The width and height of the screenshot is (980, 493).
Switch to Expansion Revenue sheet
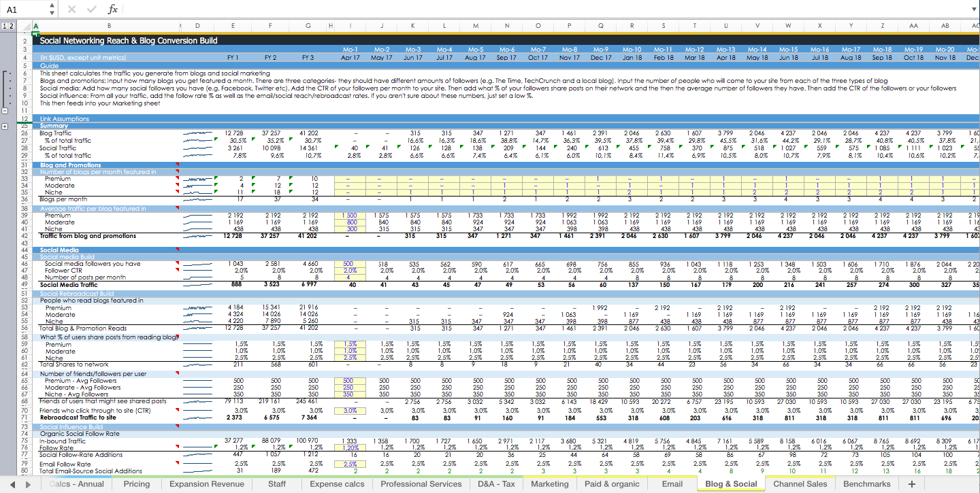[x=206, y=484]
